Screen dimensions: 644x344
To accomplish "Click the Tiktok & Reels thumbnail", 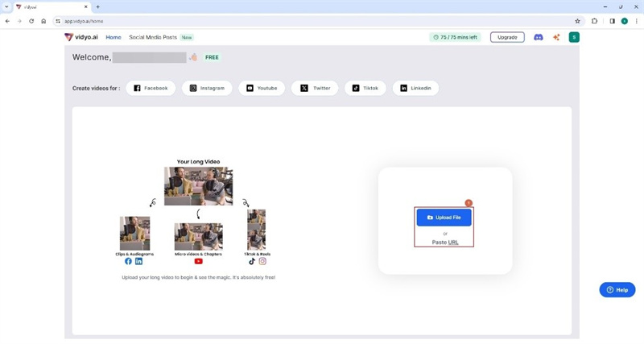I will (256, 230).
